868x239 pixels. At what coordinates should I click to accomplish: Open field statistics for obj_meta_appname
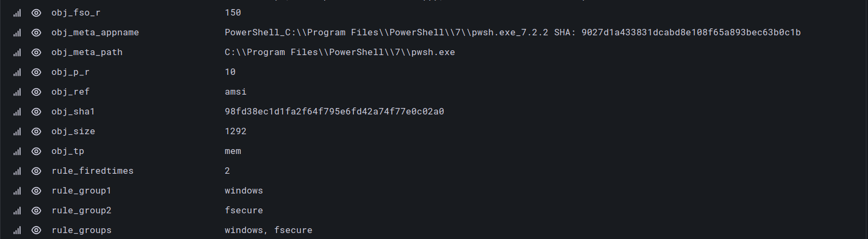[17, 33]
